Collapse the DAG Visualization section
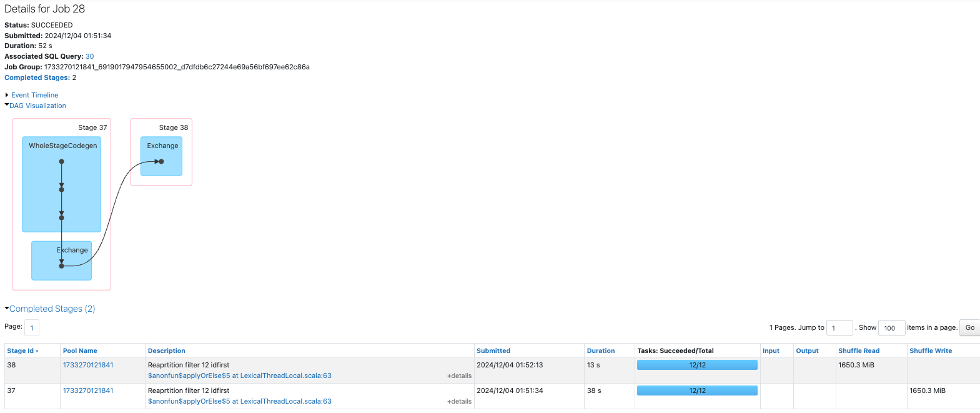The image size is (980, 413). pyautogui.click(x=37, y=106)
